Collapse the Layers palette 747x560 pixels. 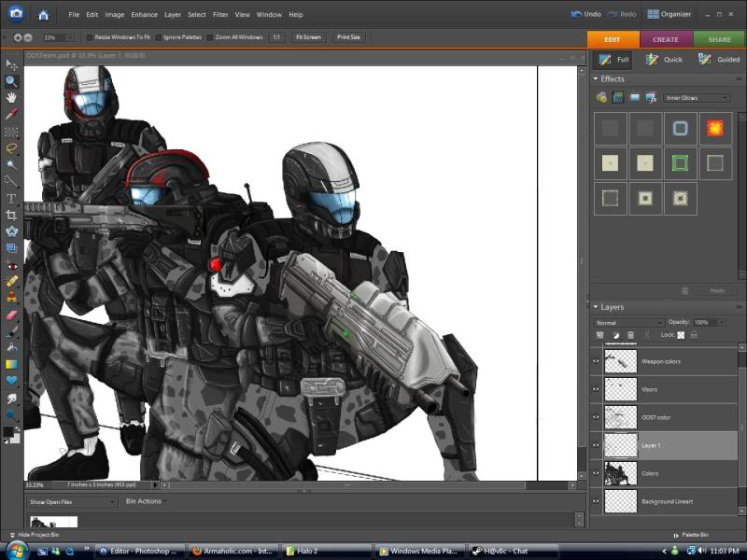click(x=596, y=307)
